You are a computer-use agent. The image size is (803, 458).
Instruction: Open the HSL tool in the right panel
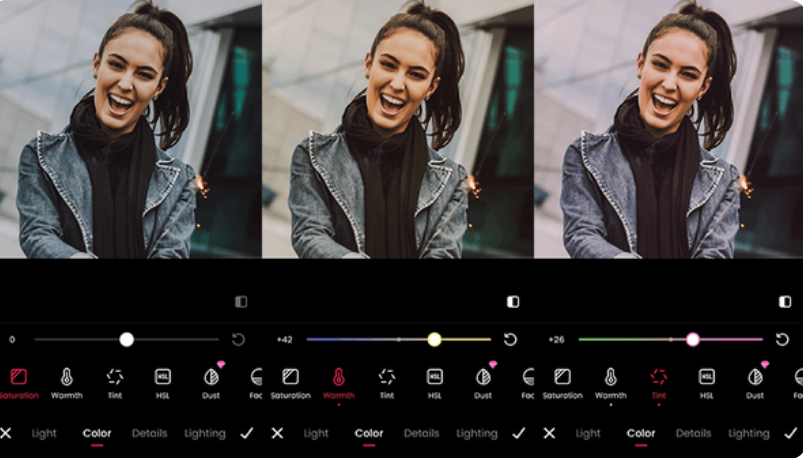(707, 377)
